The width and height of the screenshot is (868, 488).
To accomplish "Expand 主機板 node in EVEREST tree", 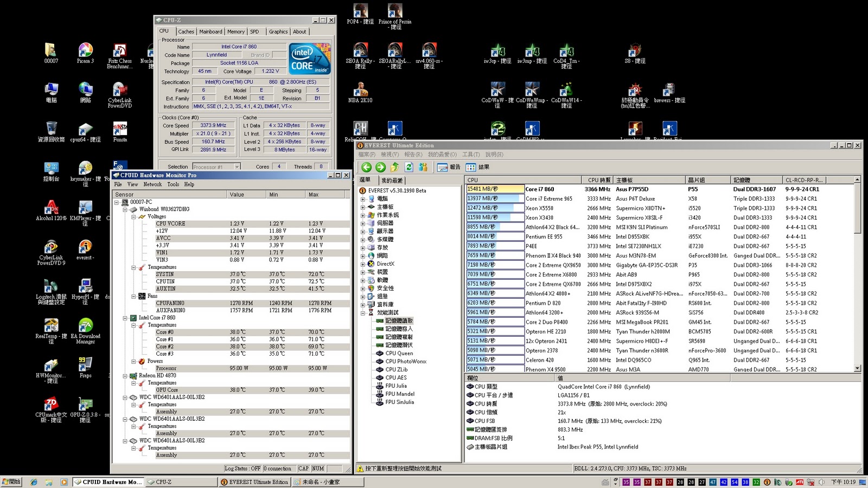I will click(363, 207).
